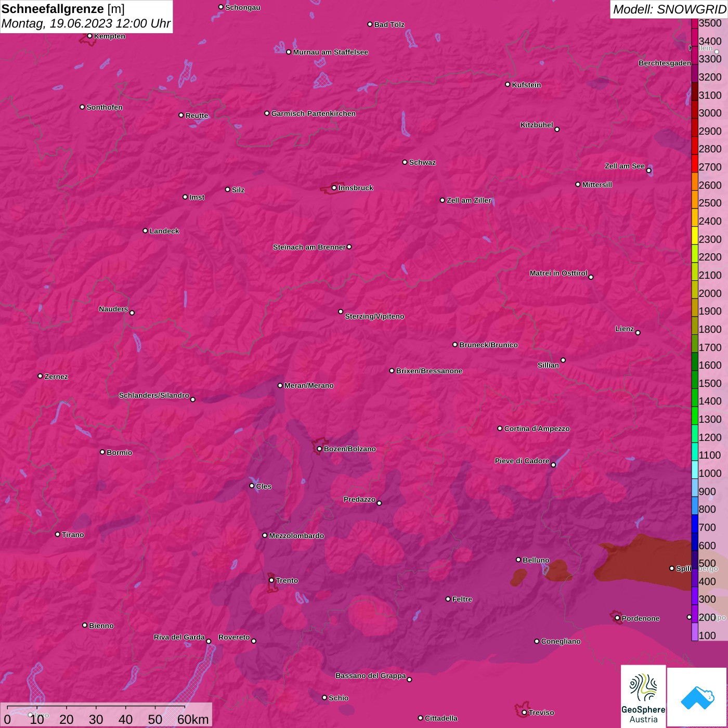Click the Matrei in Osttirol label

tap(558, 273)
